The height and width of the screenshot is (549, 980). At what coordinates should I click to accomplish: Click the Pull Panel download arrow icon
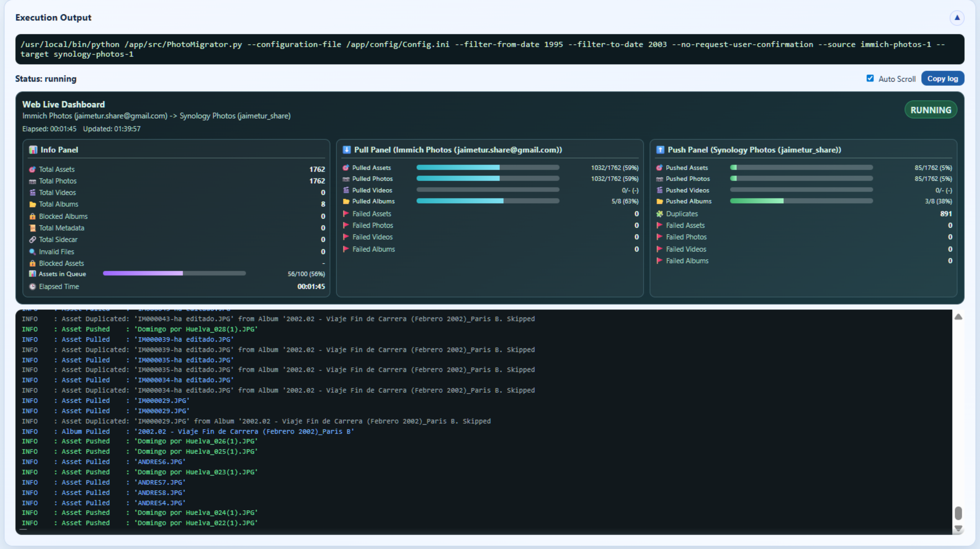pos(347,150)
